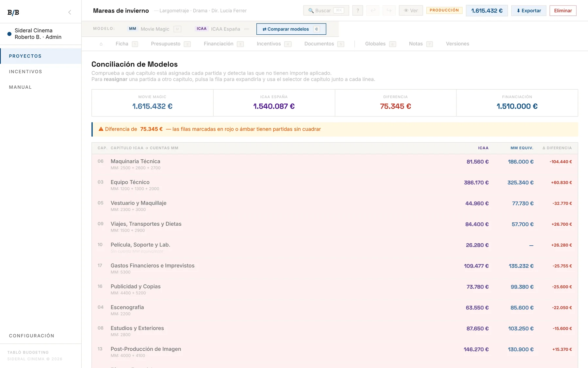Open CONFIGURACIÓN in the sidebar

41,336
